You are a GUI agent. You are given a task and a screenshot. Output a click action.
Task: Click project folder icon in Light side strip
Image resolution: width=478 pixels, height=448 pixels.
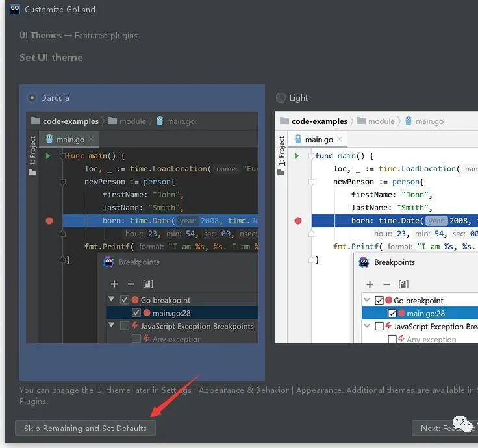coord(281,173)
